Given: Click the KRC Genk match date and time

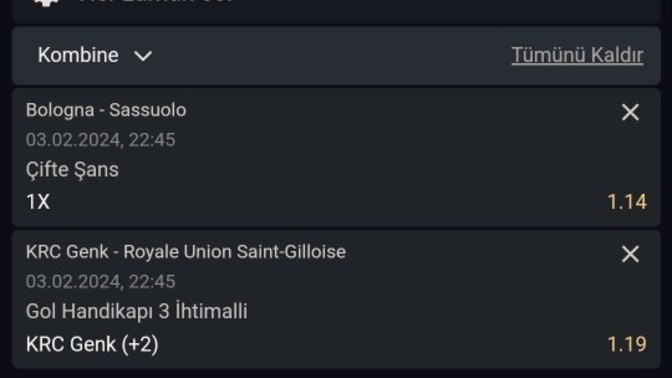Looking at the screenshot, I should pyautogui.click(x=100, y=282).
